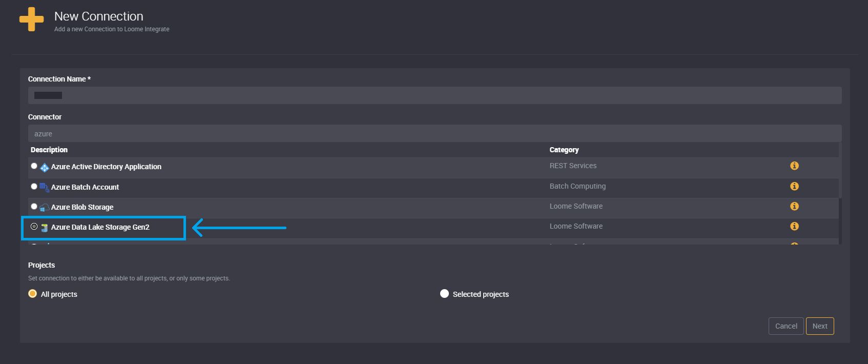
Task: Click the Connection Name field label
Action: tap(59, 79)
